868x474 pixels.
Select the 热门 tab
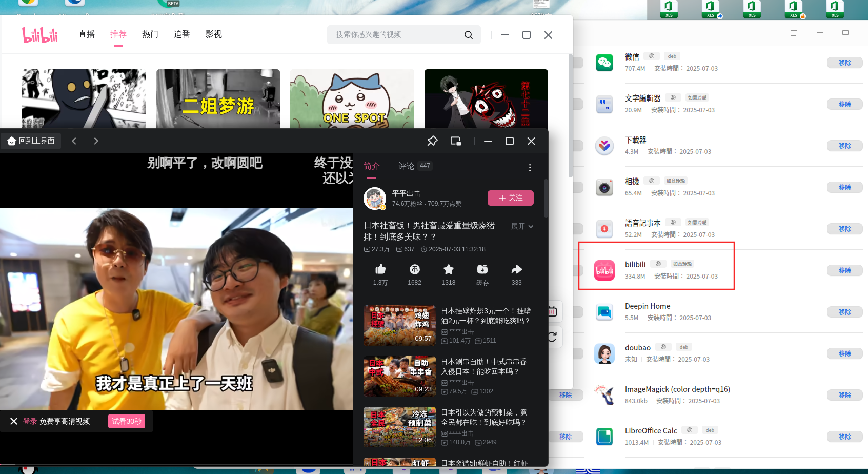[x=150, y=34]
